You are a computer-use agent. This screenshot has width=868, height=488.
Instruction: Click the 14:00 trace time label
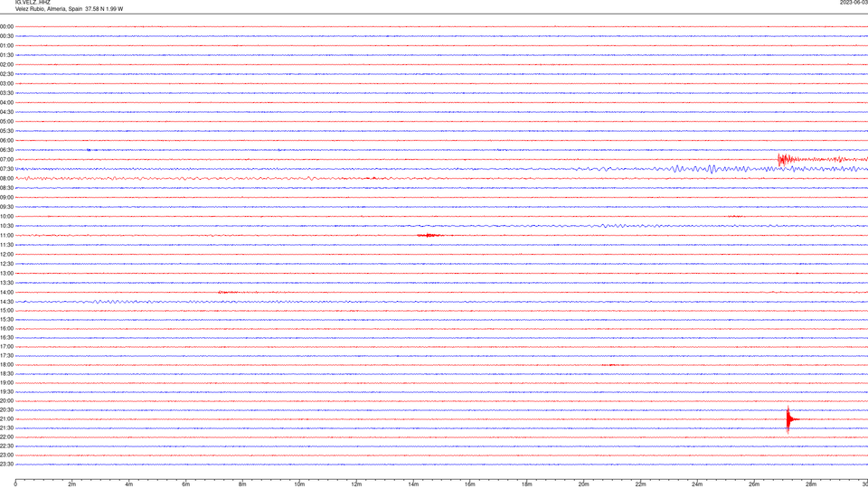pos(6,292)
